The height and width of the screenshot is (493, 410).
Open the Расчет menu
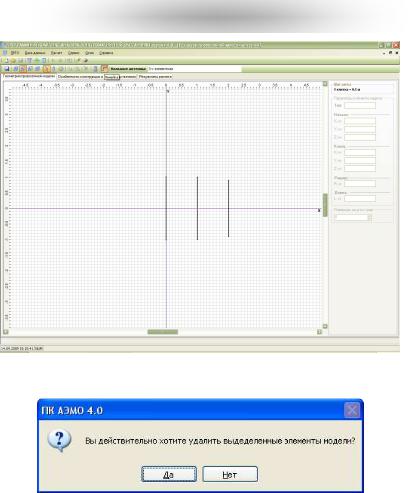(56, 53)
